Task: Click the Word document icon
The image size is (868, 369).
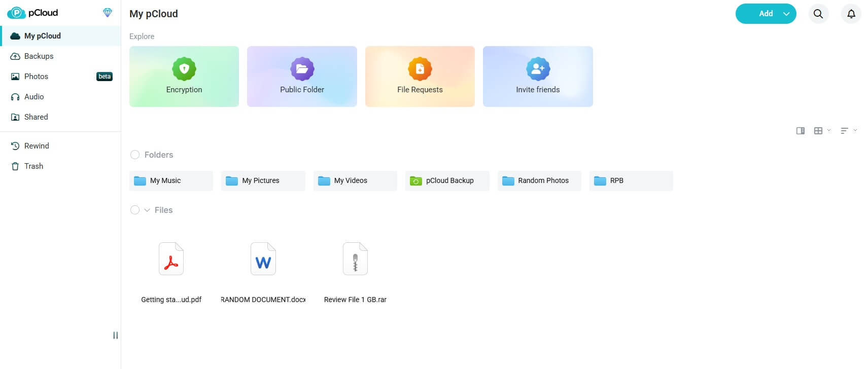Action: tap(263, 259)
